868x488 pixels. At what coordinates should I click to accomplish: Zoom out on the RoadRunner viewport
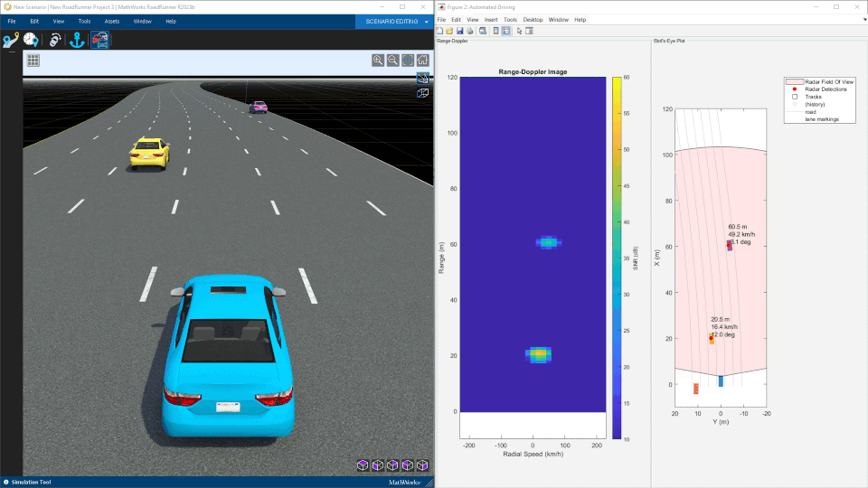(x=393, y=61)
